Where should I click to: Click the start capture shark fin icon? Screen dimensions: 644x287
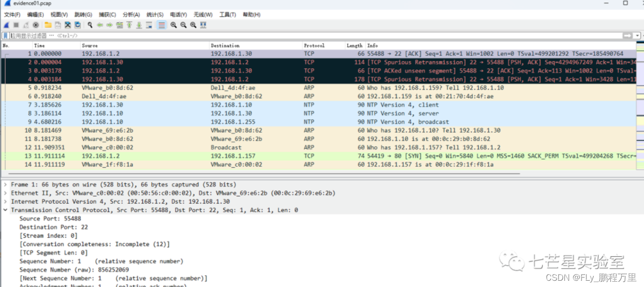click(6, 25)
